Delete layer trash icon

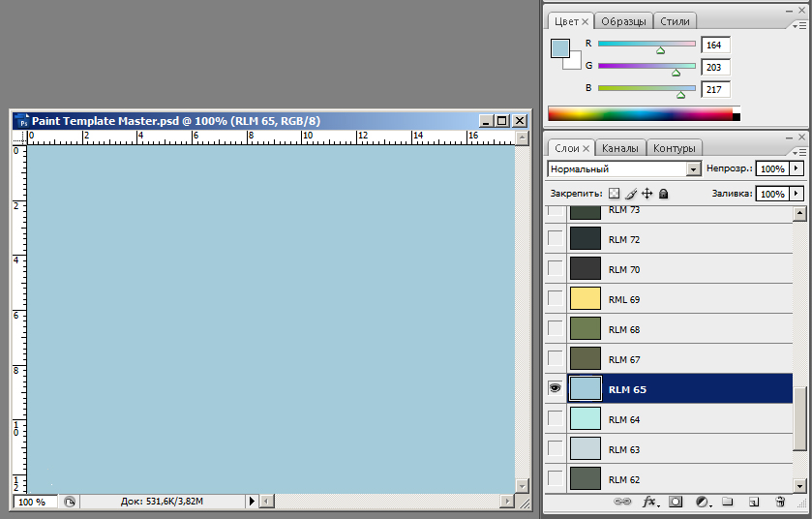pos(780,502)
